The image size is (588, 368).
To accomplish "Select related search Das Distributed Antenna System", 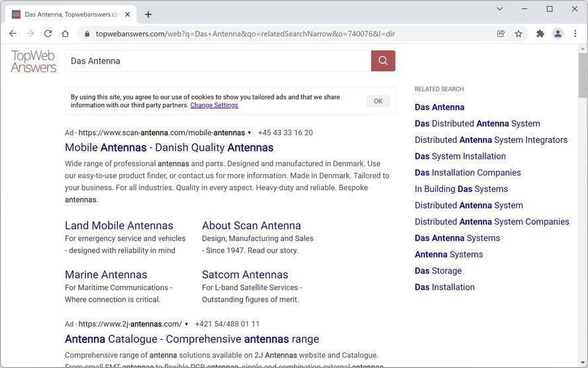I will coord(477,124).
